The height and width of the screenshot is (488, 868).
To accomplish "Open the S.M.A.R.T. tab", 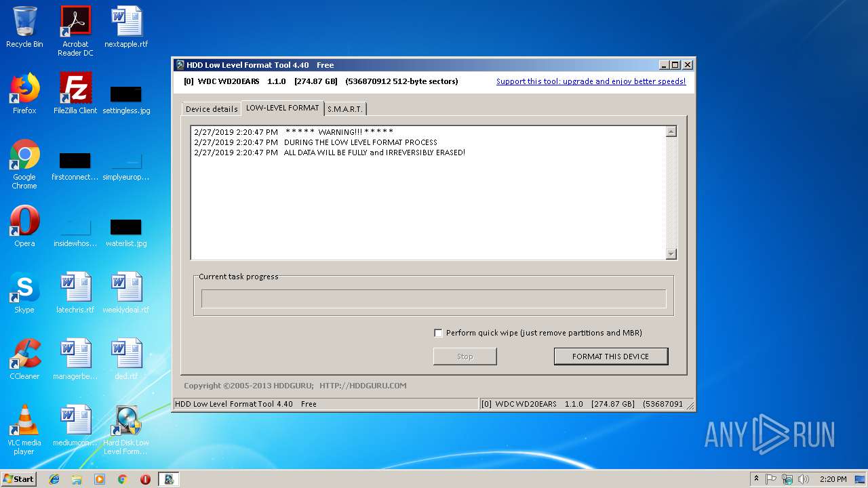I will (x=345, y=108).
